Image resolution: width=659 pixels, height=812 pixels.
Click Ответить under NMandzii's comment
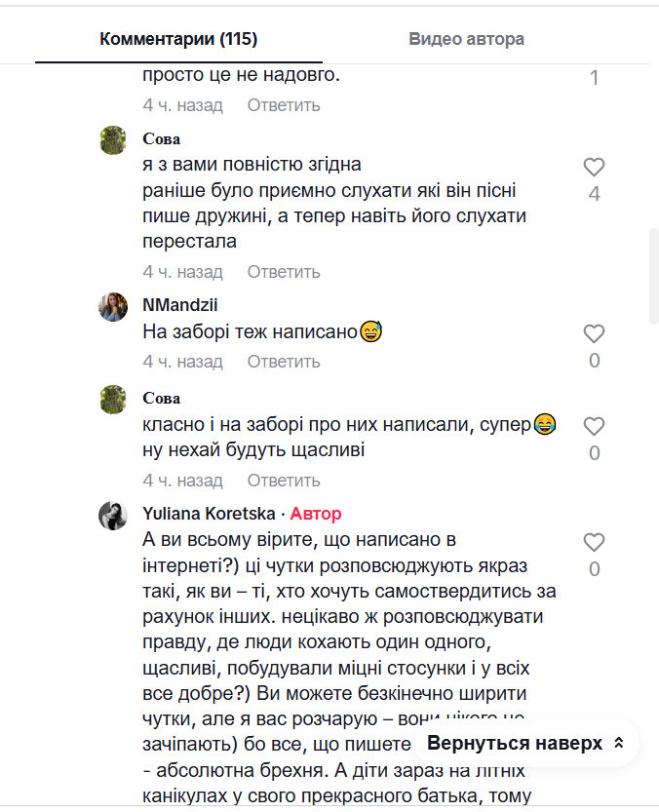pyautogui.click(x=283, y=362)
